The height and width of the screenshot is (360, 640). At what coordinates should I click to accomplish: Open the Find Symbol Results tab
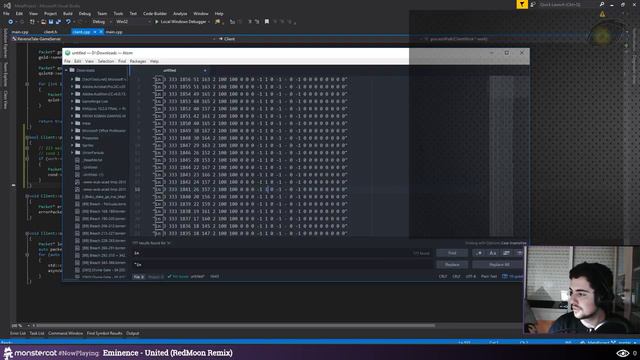(104, 333)
